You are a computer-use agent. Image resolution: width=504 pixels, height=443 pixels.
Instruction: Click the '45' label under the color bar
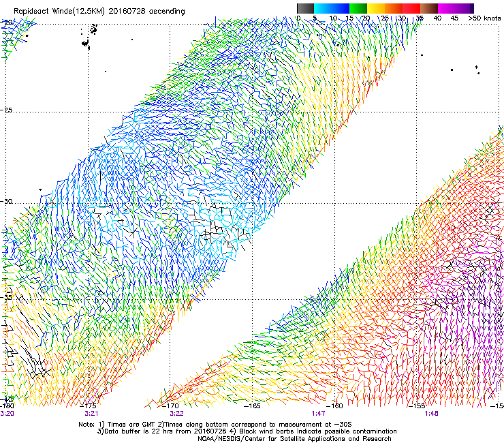tap(454, 18)
